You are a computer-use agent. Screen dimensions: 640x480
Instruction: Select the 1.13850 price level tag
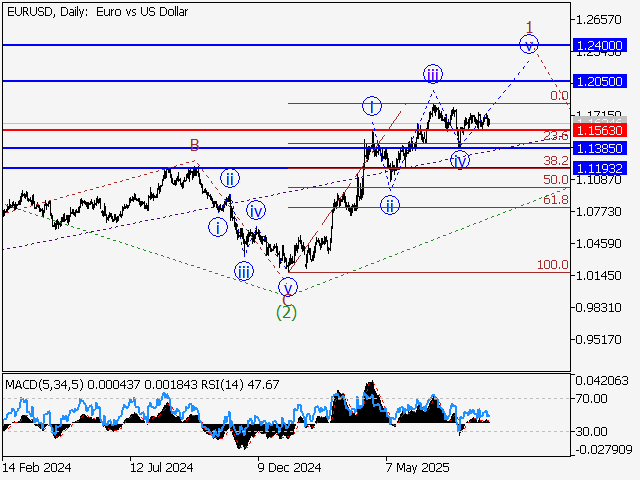point(600,148)
